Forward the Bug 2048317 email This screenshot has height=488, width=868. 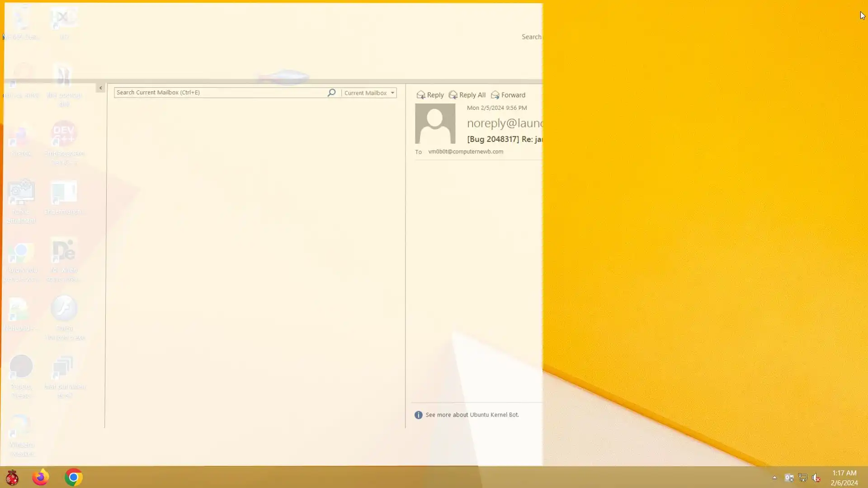[508, 95]
